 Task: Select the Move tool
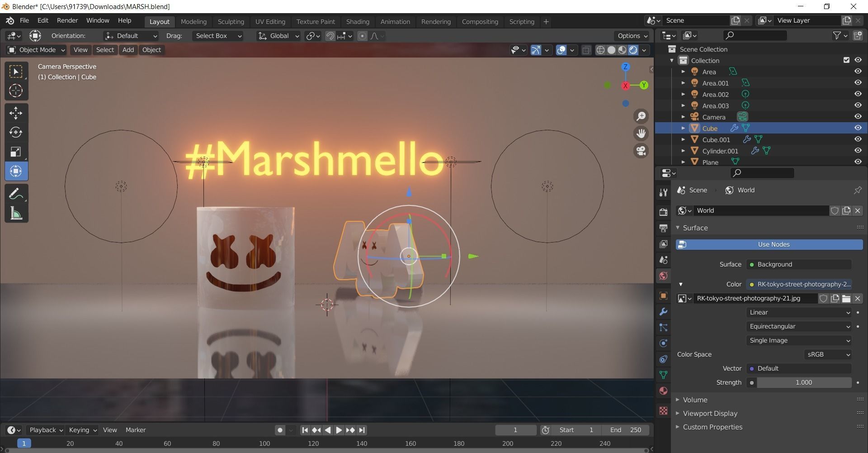point(16,113)
